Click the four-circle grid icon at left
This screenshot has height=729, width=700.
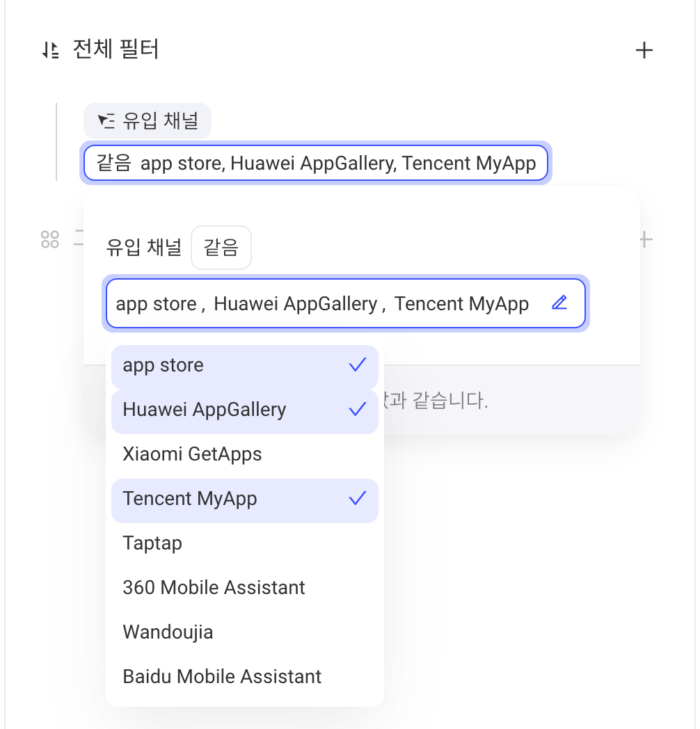(50, 239)
